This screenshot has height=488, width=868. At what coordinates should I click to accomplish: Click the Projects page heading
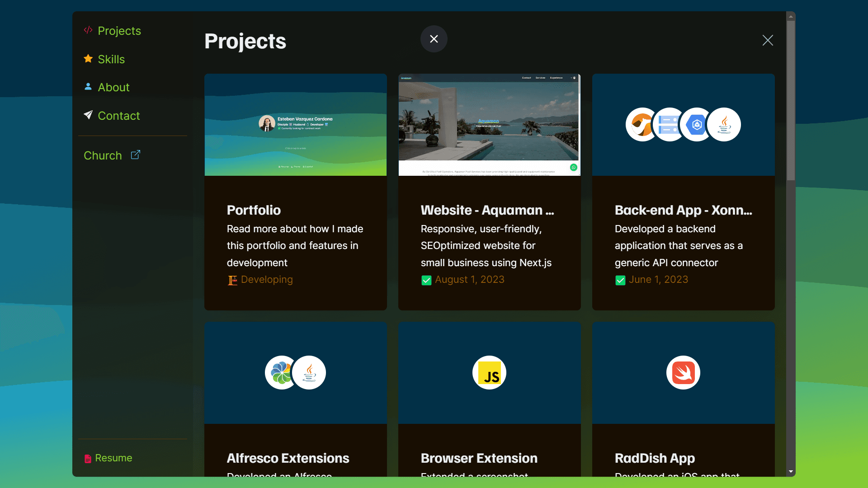[245, 41]
